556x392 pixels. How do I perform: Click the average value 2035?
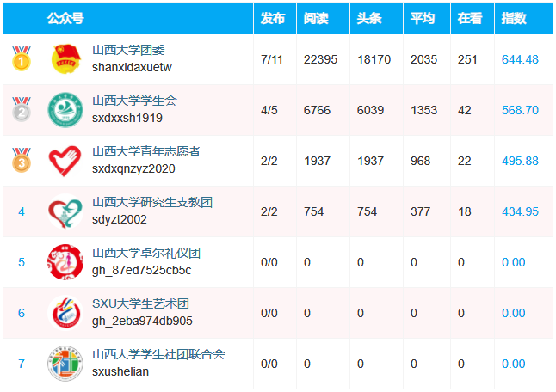(423, 59)
